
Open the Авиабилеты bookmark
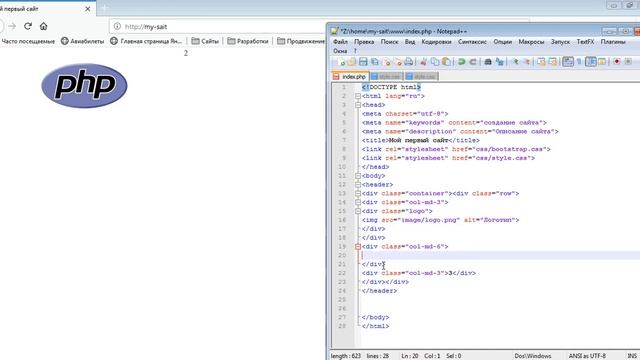click(x=82, y=41)
